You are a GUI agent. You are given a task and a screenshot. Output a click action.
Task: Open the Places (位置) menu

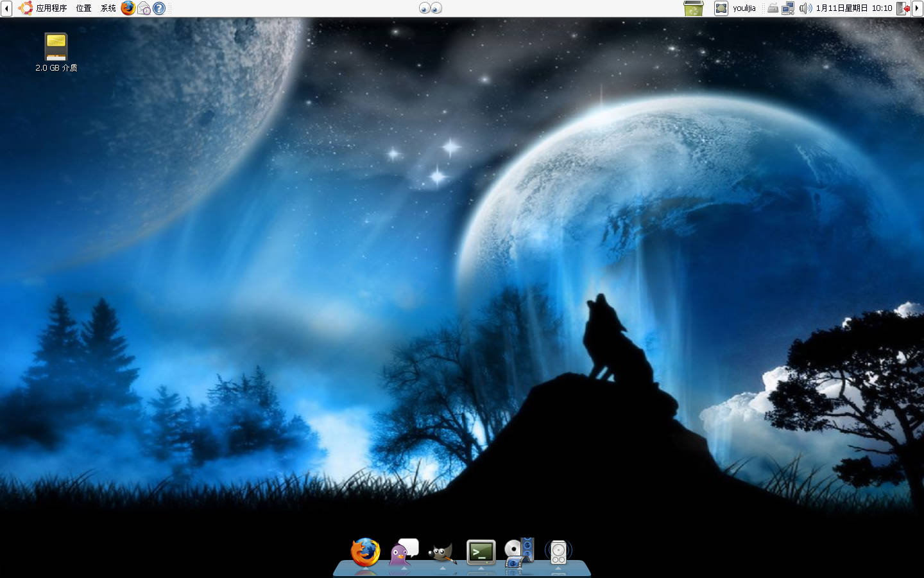(83, 8)
